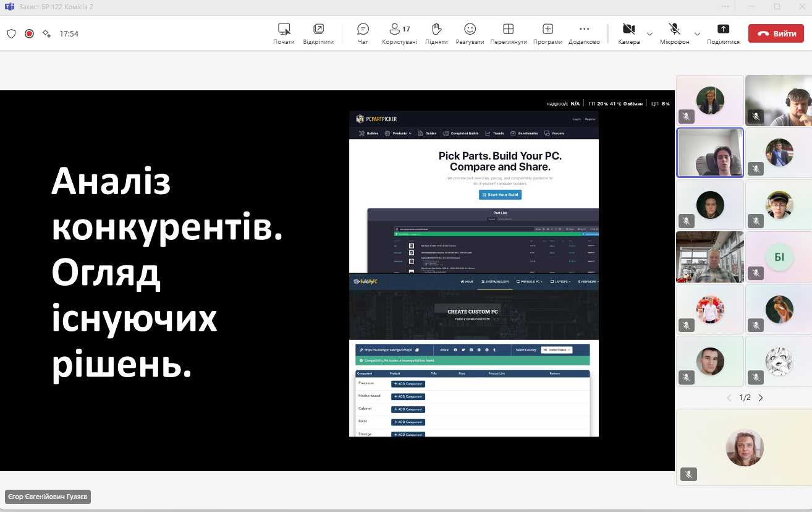
Task: Click meeting title "Захист БР 122 Комісія 2"
Action: [57, 7]
